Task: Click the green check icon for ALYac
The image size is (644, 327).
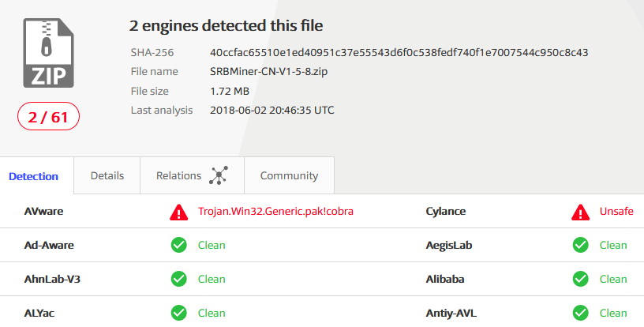Action: point(178,313)
